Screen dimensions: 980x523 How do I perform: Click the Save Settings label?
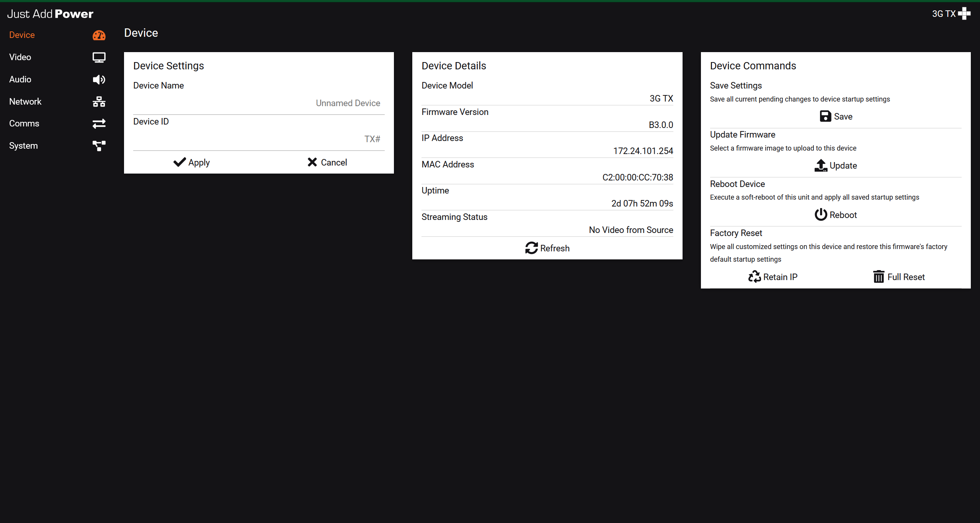pos(736,85)
